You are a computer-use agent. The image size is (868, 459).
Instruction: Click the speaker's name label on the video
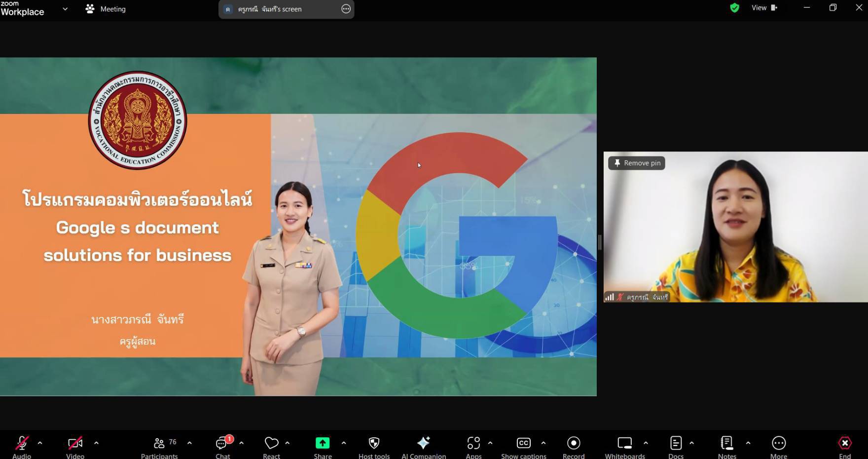point(647,297)
